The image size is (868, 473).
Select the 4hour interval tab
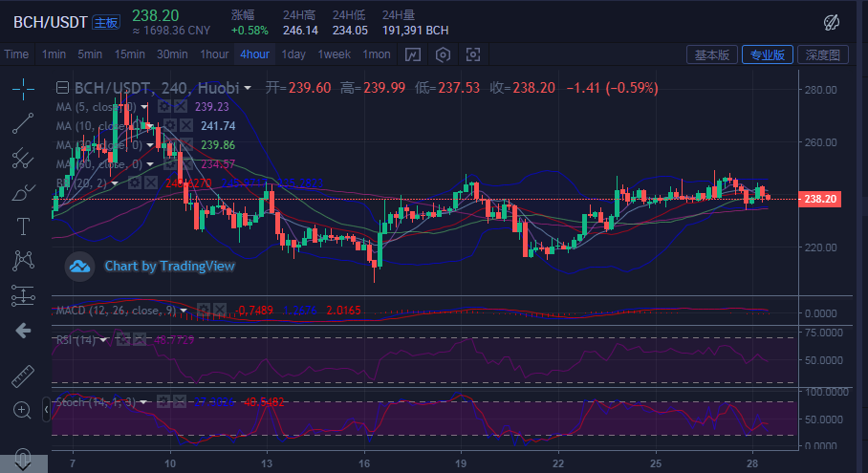coord(254,54)
